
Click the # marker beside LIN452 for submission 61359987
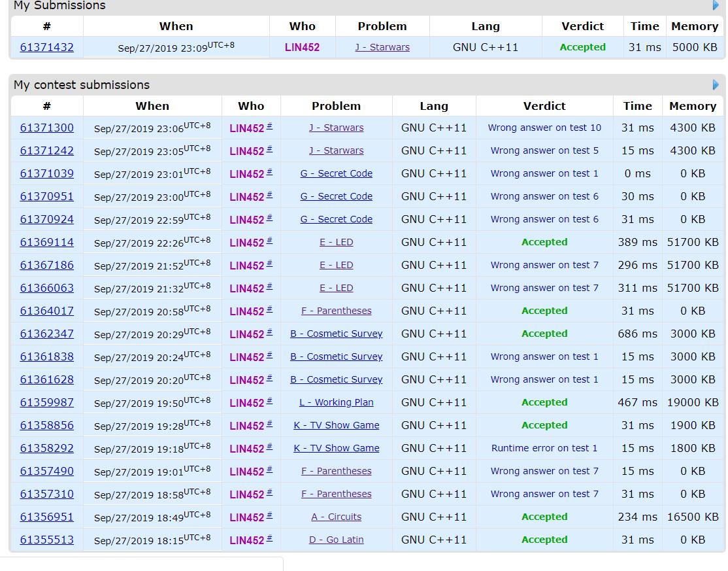point(270,401)
